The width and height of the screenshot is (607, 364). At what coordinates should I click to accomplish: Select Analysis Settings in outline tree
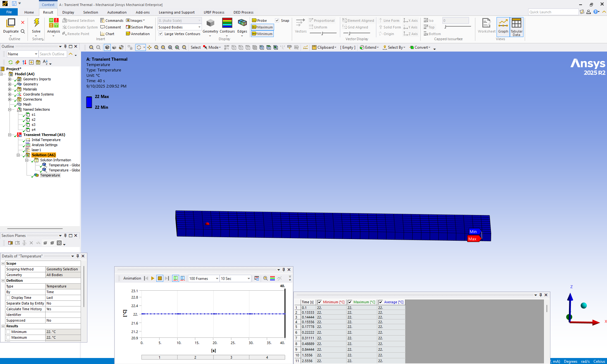pos(45,145)
